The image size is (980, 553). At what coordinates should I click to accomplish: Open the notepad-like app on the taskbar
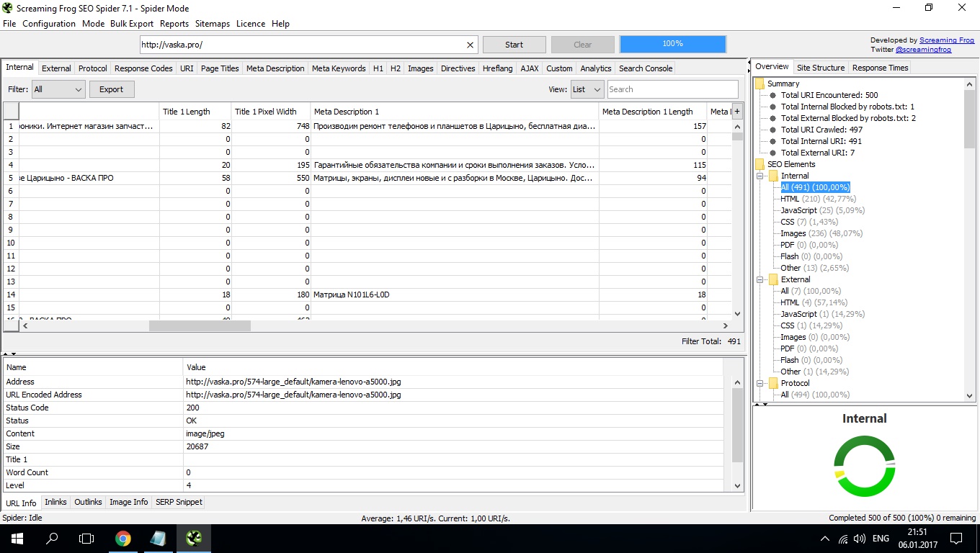pos(158,538)
